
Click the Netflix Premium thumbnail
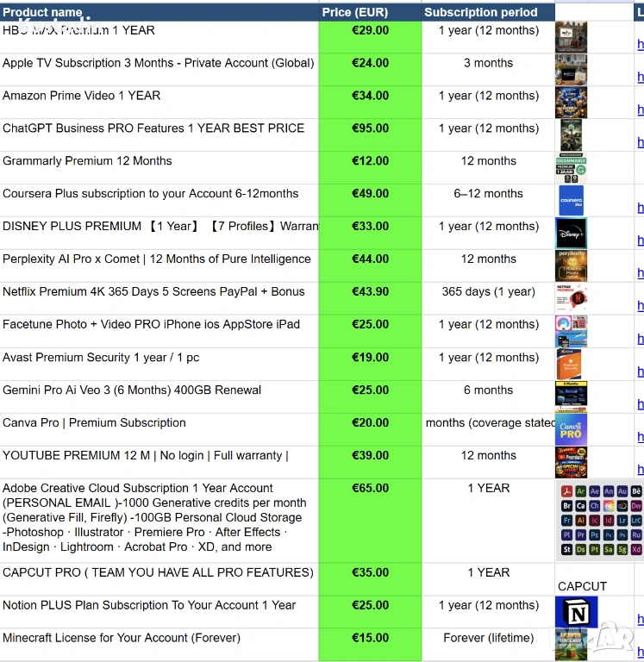tap(571, 298)
